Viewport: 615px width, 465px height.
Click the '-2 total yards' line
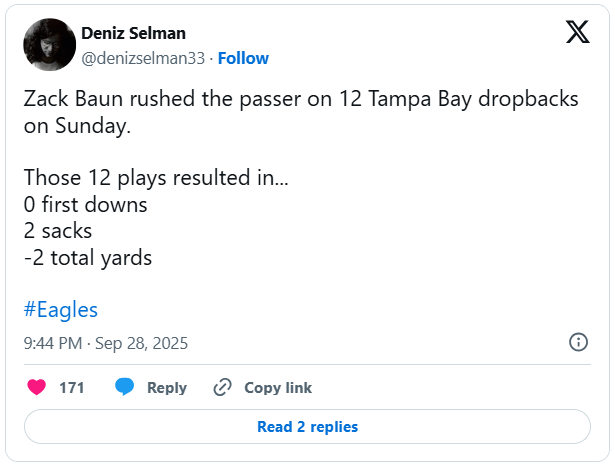click(x=88, y=257)
